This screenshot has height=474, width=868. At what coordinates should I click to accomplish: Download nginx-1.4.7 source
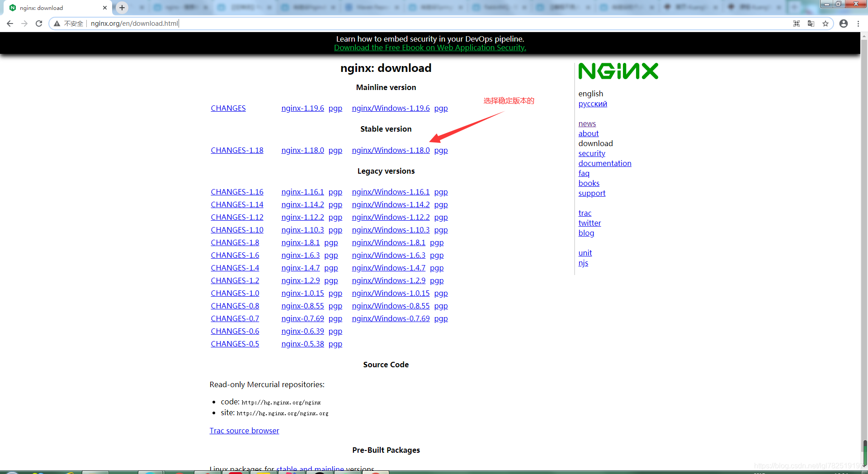300,268
